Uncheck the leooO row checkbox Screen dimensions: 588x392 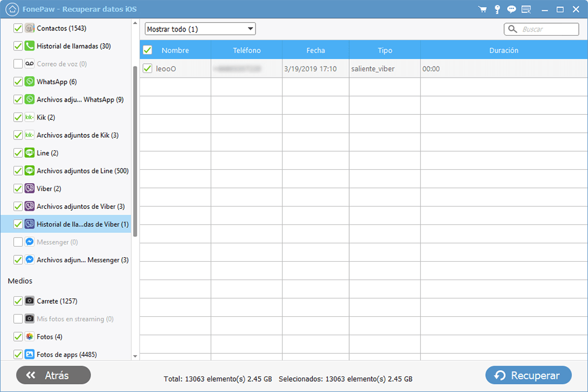tap(148, 68)
